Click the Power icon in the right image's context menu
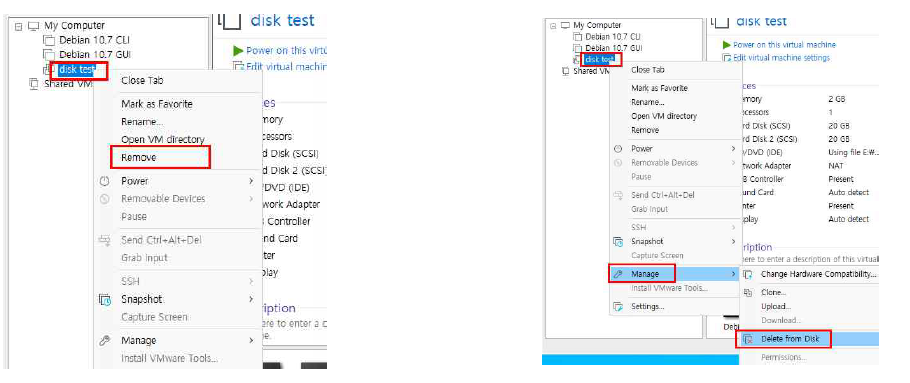Screen dimensions: 910x383 [618, 149]
